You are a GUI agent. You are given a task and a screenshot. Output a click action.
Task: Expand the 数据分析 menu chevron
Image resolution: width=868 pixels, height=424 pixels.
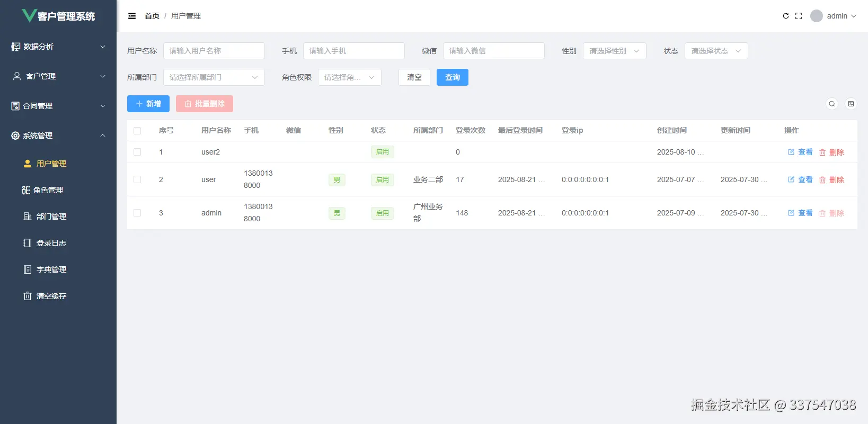coord(103,47)
